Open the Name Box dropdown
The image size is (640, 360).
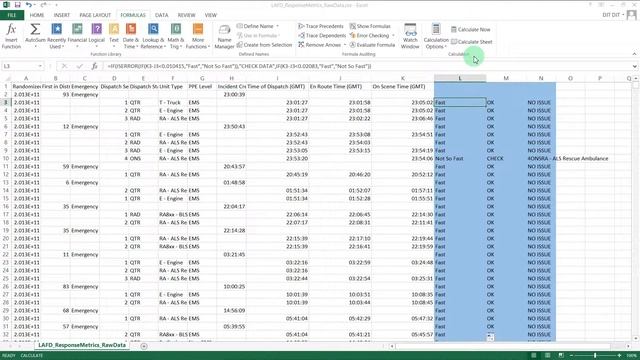coord(40,66)
